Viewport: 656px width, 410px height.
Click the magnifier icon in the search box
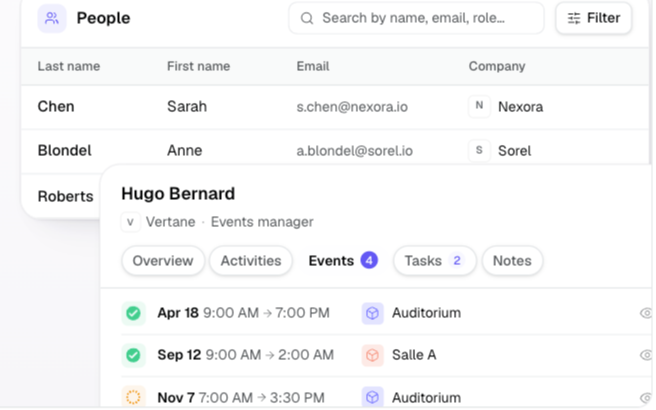pos(307,18)
